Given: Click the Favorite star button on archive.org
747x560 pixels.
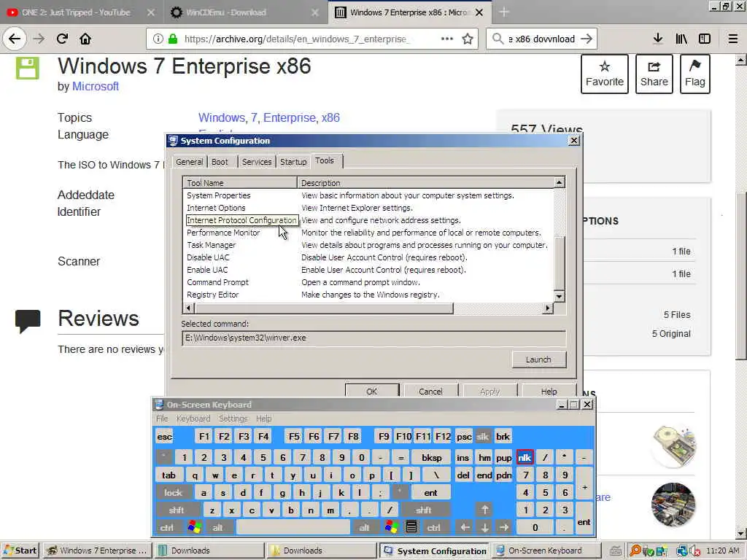Looking at the screenshot, I should click(x=605, y=74).
